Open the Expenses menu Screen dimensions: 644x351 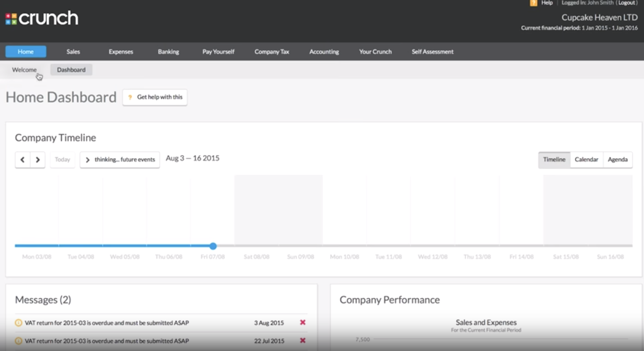point(121,52)
